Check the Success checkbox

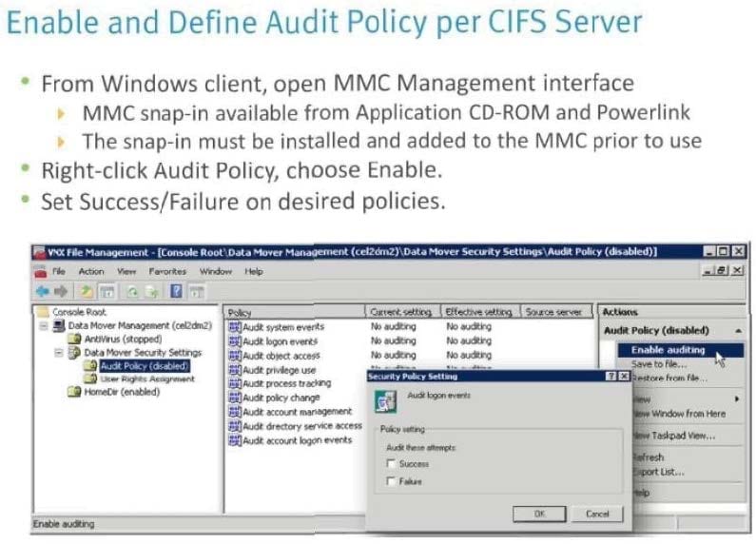(x=391, y=464)
